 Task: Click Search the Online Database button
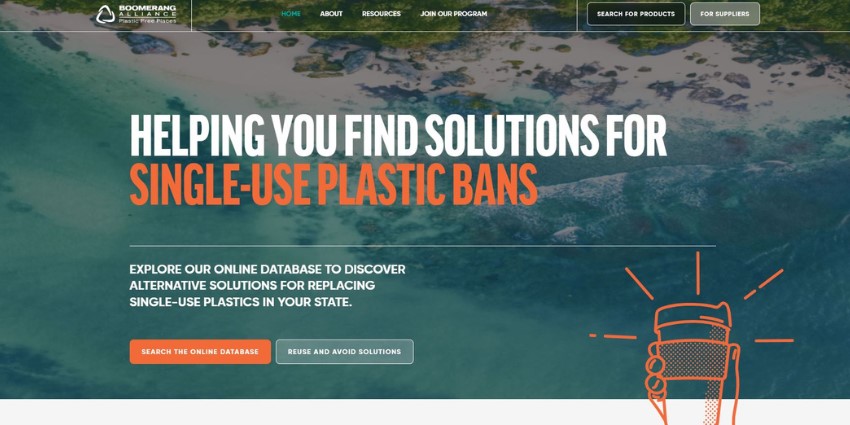[200, 352]
